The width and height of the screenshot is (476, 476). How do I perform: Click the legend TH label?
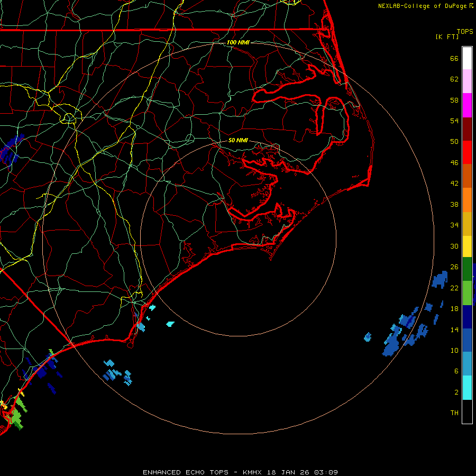[x=454, y=413]
